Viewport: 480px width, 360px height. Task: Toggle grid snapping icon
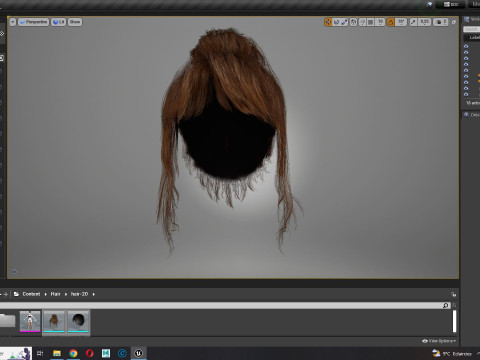(371, 22)
